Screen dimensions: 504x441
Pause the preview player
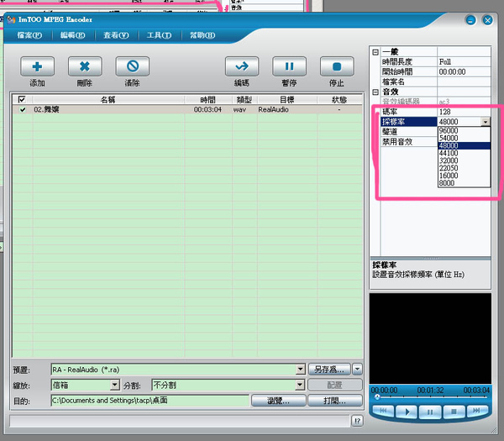[x=430, y=412]
